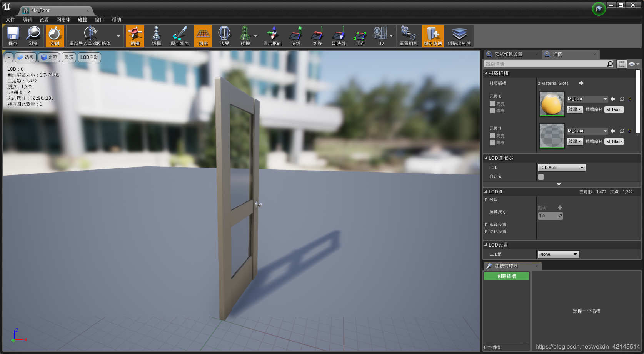The height and width of the screenshot is (354, 644).
Task: Enable Highlight (高亮) for Element 1
Action: point(492,136)
